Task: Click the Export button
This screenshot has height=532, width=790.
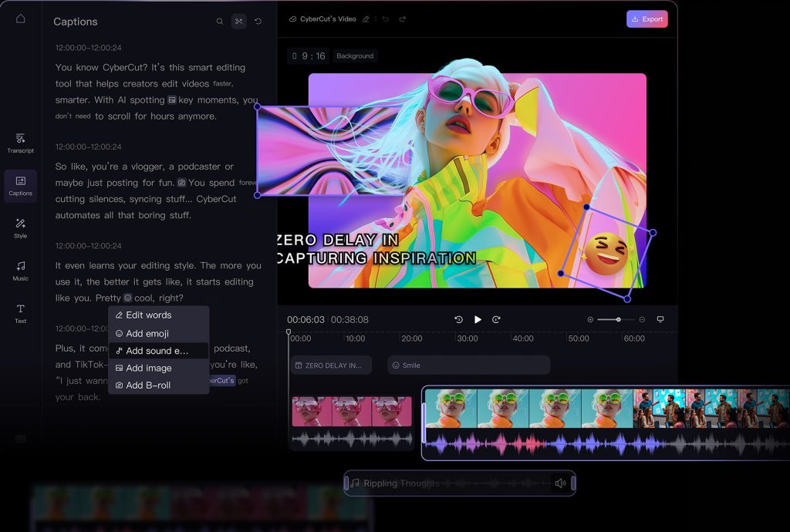Action: point(647,19)
